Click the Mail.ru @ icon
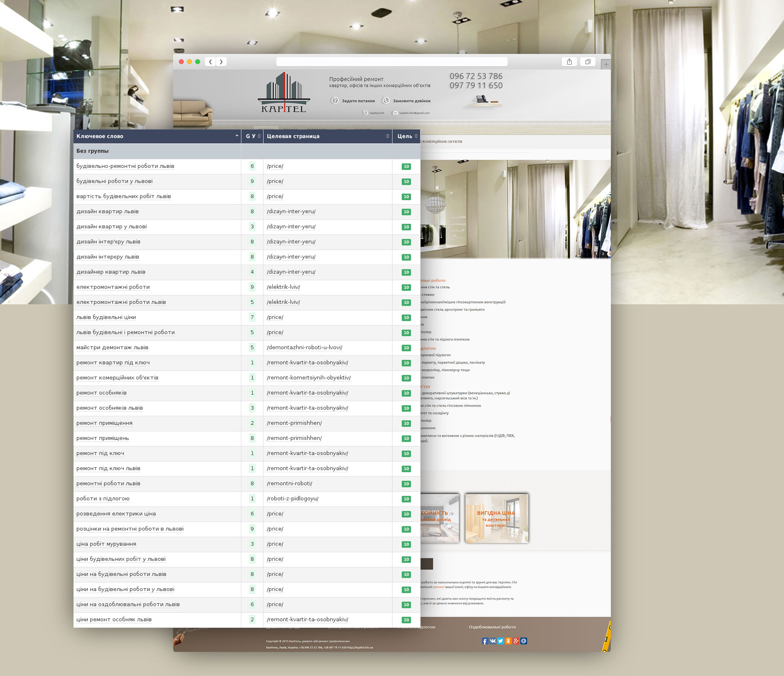 (x=524, y=641)
